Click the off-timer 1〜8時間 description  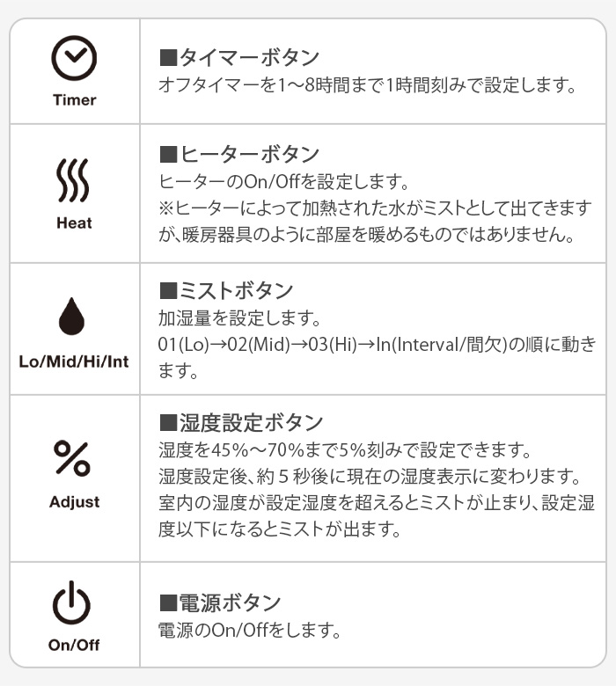[x=367, y=85]
